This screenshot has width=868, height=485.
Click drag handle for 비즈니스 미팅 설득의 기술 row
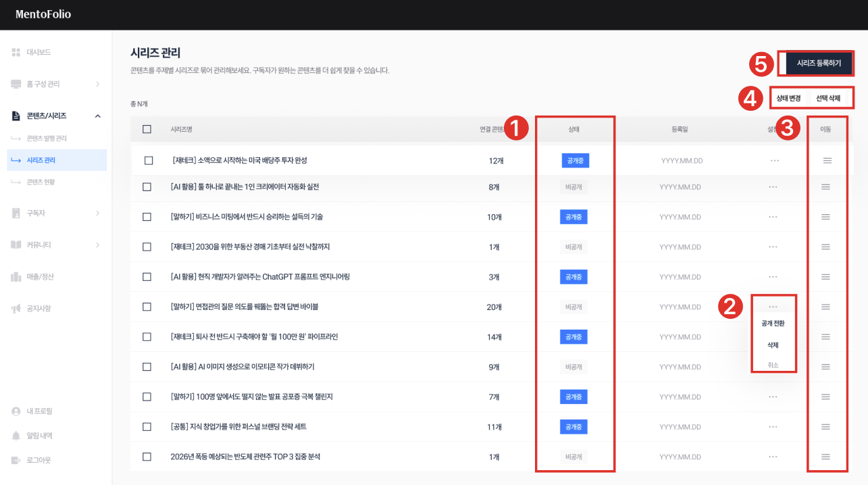825,217
